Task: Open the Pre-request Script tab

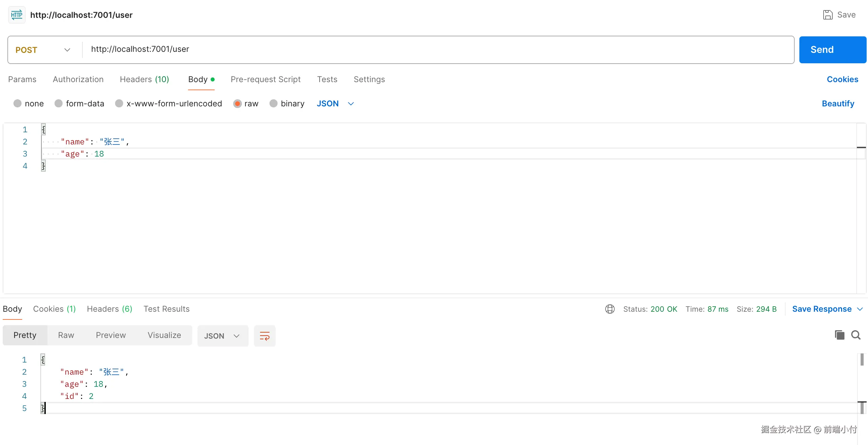Action: (x=265, y=79)
